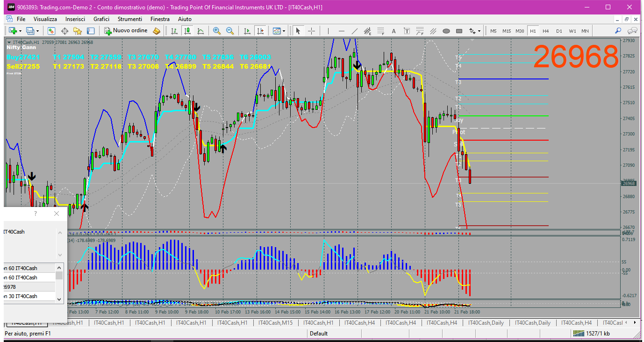Zoom out of the chart
The image size is (644, 342).
pos(230,31)
